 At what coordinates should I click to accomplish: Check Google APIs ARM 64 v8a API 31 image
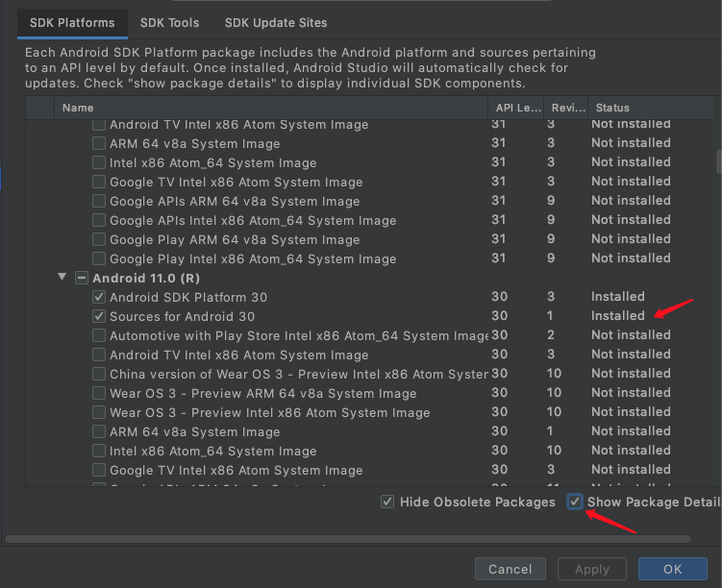click(x=98, y=201)
